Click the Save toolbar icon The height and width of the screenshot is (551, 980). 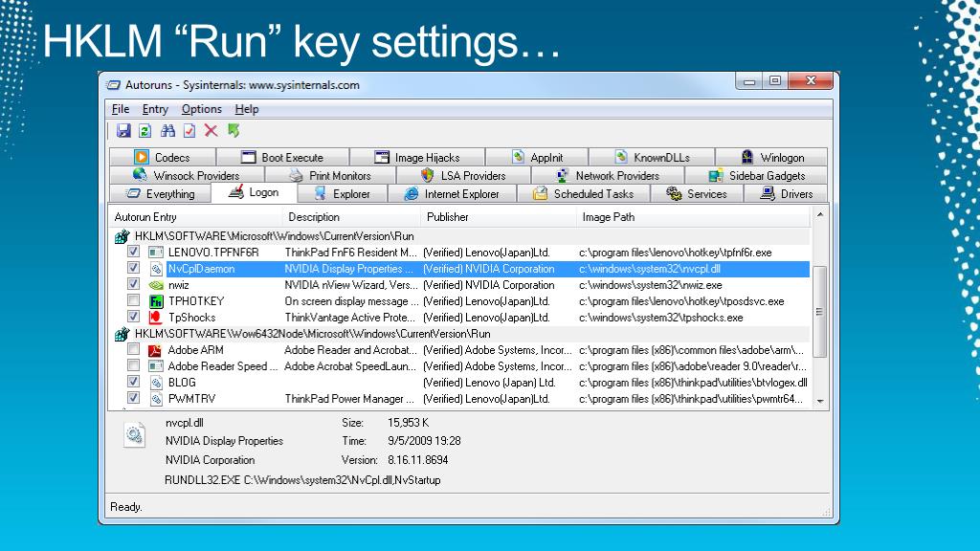[123, 130]
